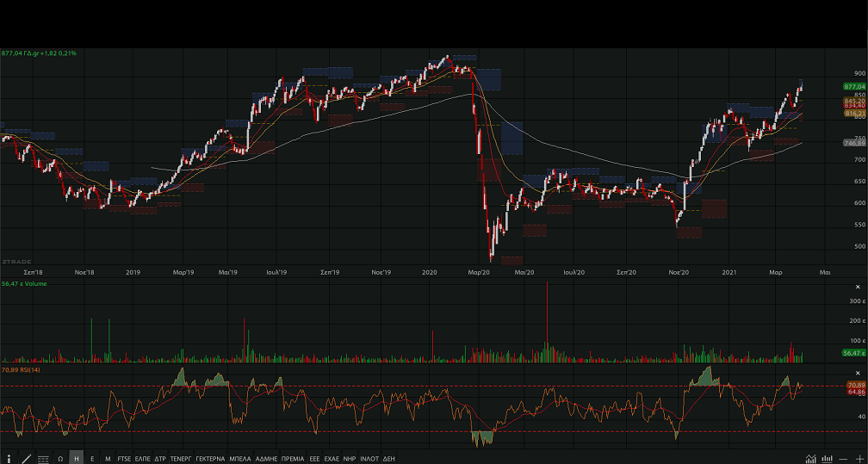Zoom out with the minus icon
Image resolution: width=868 pixels, height=464 pixels.
pyautogui.click(x=843, y=459)
